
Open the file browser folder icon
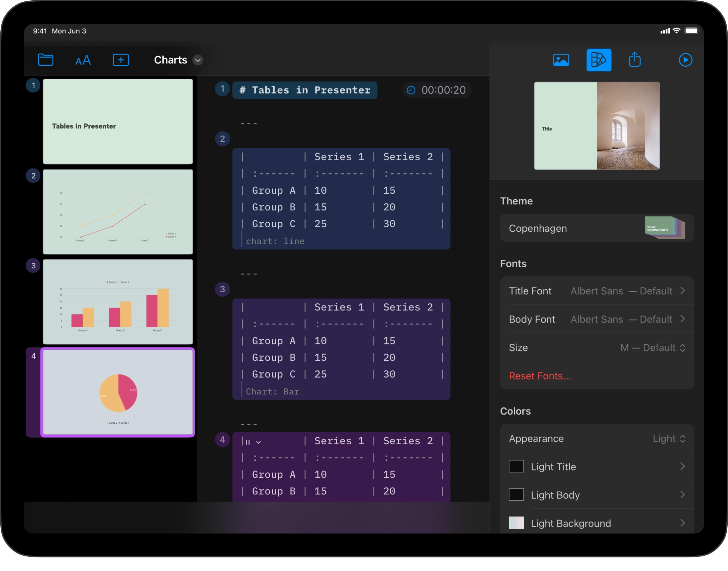(45, 60)
